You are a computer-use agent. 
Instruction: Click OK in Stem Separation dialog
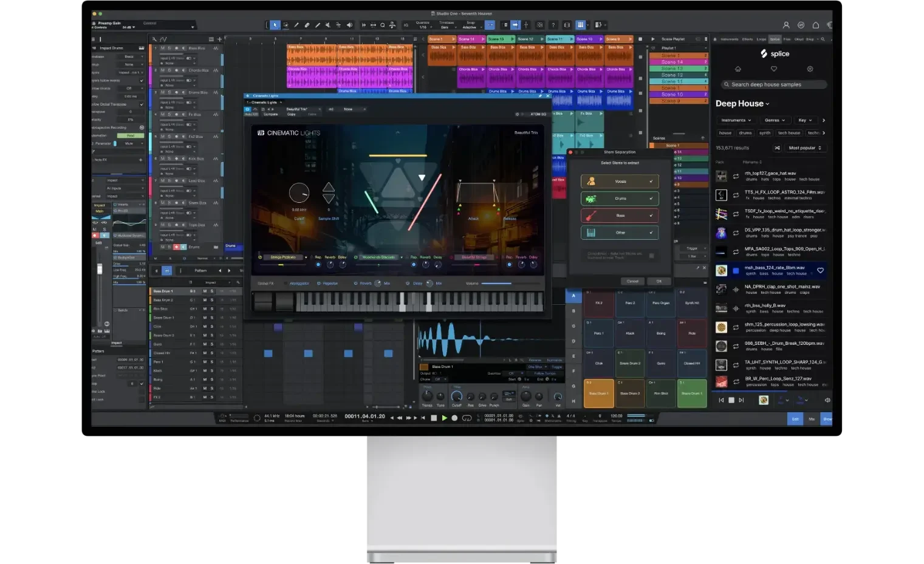(x=659, y=281)
